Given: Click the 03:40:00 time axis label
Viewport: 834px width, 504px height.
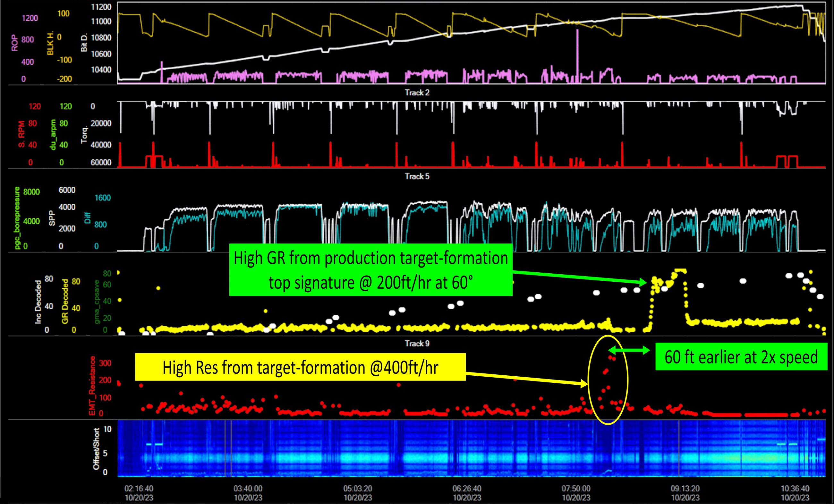Looking at the screenshot, I should [248, 488].
